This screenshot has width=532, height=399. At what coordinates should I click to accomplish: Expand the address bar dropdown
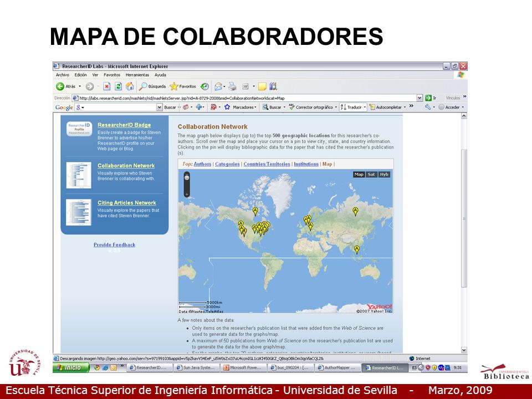420,98
